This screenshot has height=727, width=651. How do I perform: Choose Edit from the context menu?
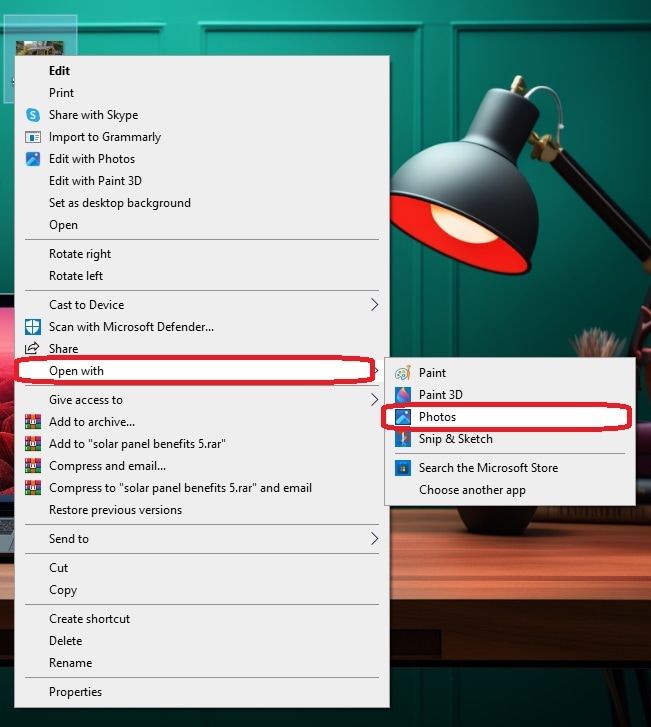tap(202, 71)
